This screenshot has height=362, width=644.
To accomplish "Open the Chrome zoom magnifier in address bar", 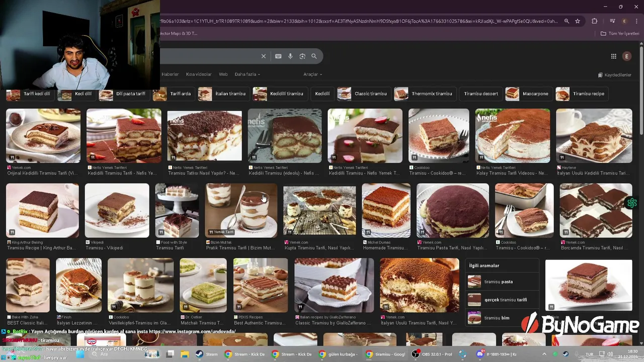I will [x=567, y=21].
